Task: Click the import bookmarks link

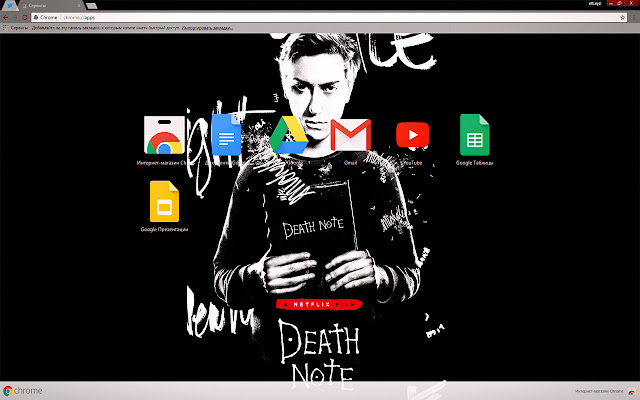Action: coord(207,28)
